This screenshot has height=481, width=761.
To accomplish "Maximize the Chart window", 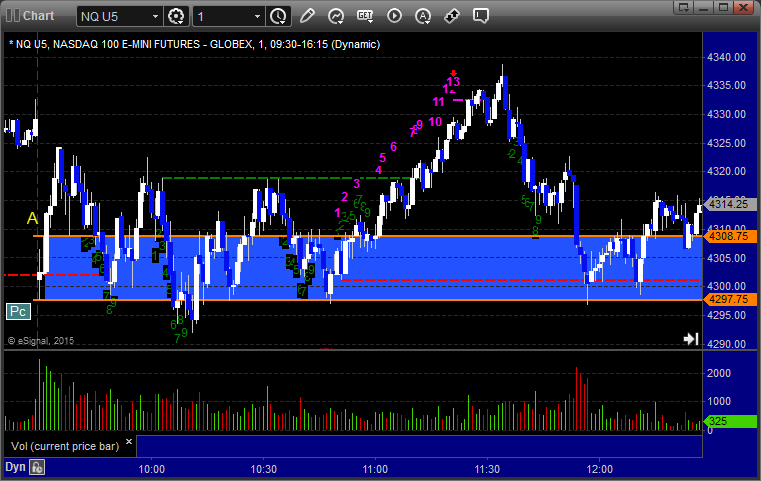I will point(723,7).
